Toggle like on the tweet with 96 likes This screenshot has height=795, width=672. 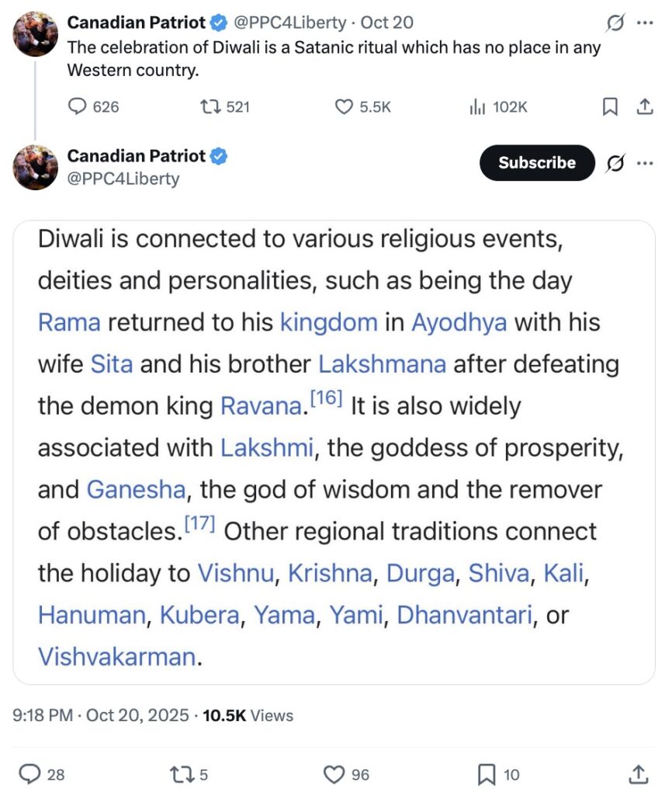[334, 774]
